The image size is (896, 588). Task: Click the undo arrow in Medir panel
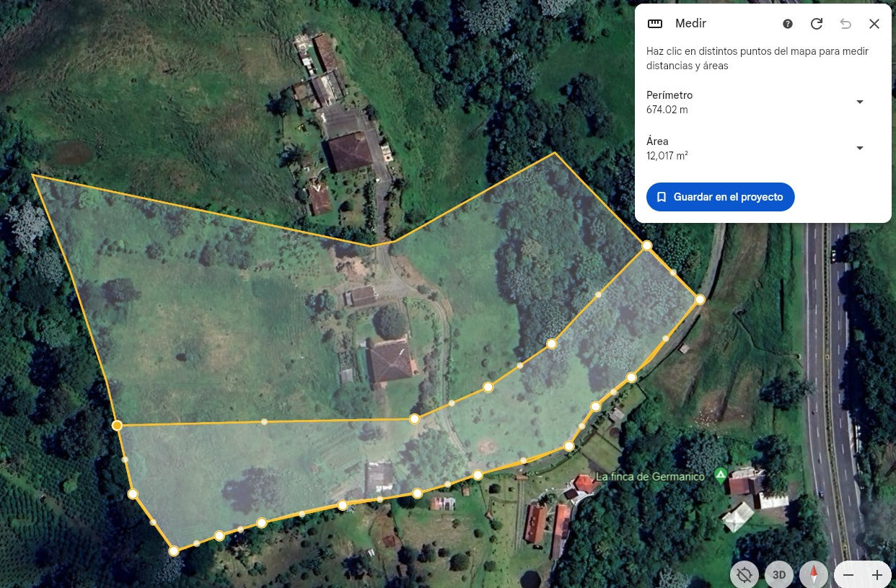coord(846,24)
